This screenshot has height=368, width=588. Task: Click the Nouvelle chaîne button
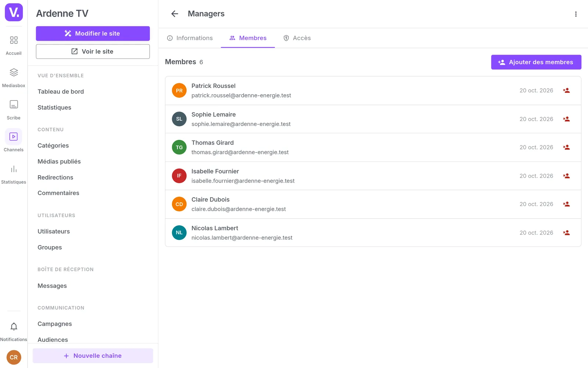93,356
